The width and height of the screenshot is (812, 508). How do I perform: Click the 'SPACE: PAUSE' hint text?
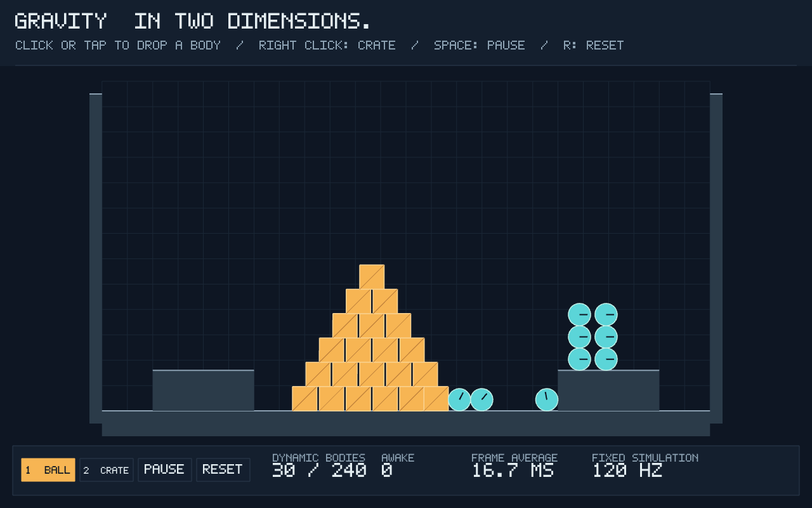[x=480, y=45]
